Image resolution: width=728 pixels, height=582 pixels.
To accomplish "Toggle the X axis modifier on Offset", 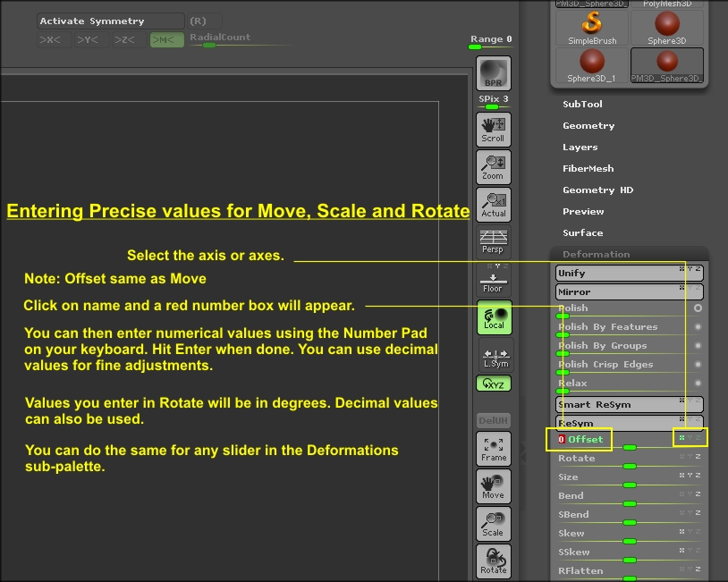I will pos(681,438).
